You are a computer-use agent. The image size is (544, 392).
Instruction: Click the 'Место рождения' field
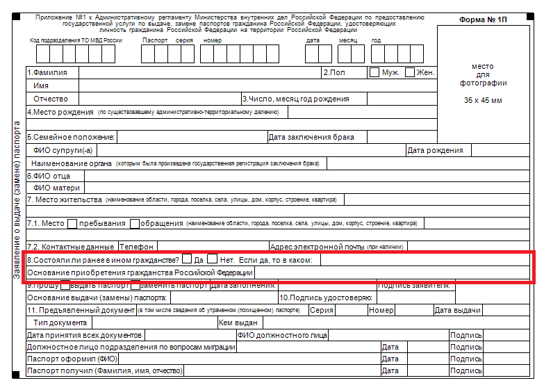pos(361,112)
